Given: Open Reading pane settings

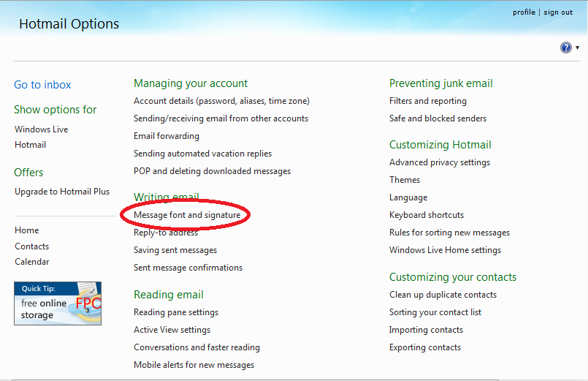Looking at the screenshot, I should coord(176,312).
